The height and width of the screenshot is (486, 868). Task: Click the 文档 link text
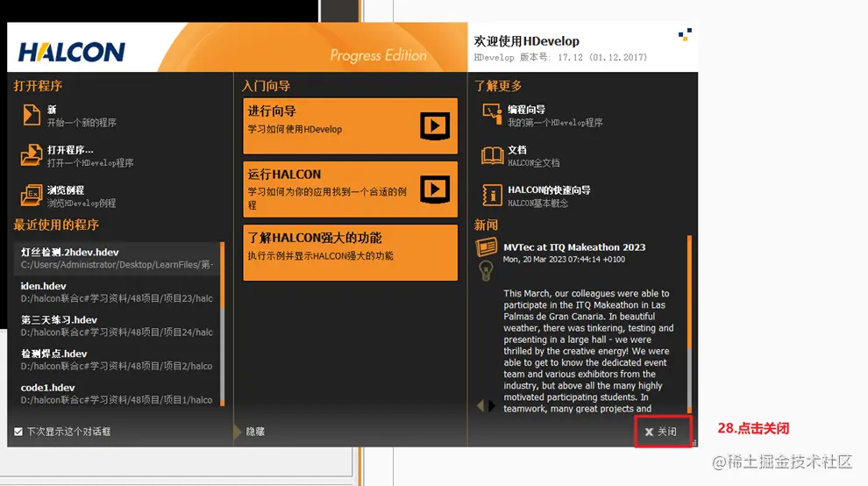point(517,150)
